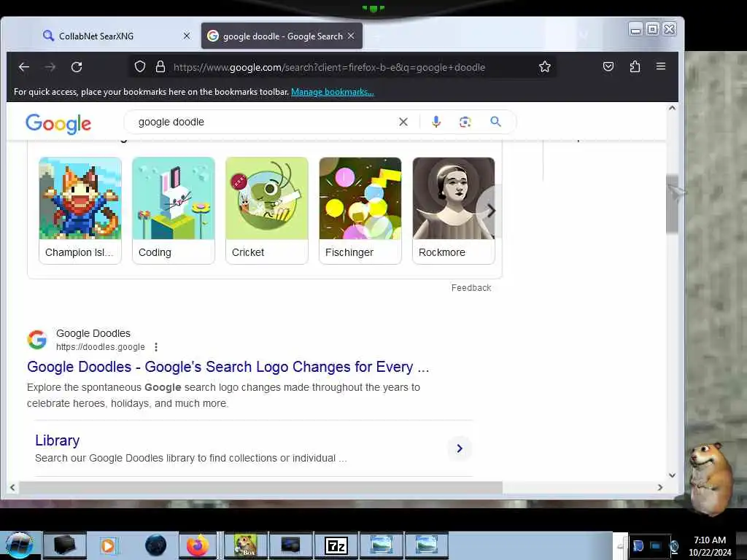
Task: Expand the Library sitelink chevron
Action: pos(460,448)
